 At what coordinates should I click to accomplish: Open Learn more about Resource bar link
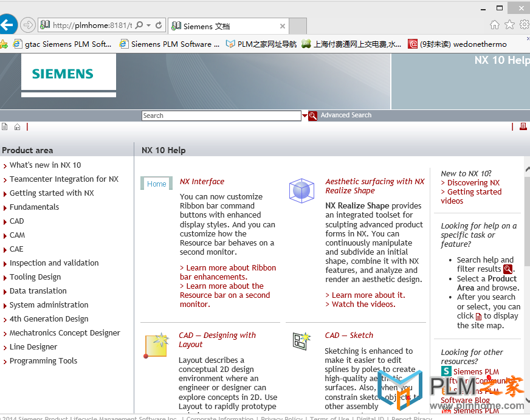(x=225, y=295)
